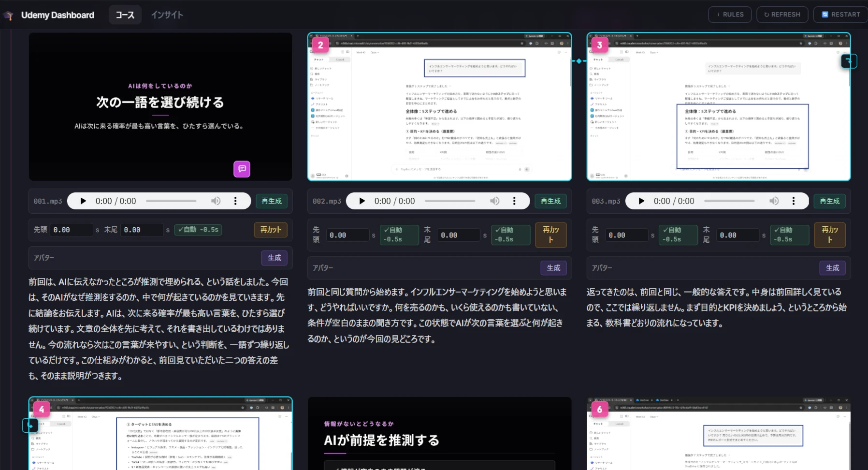Click the 001.mp3 audio seek bar
868x470 pixels.
[x=171, y=201]
